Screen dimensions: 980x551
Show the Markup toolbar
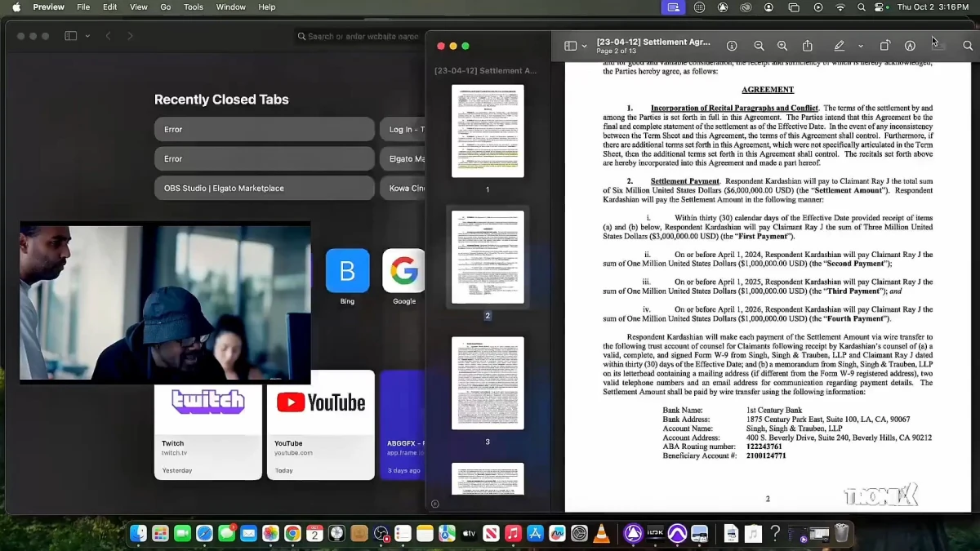(910, 46)
